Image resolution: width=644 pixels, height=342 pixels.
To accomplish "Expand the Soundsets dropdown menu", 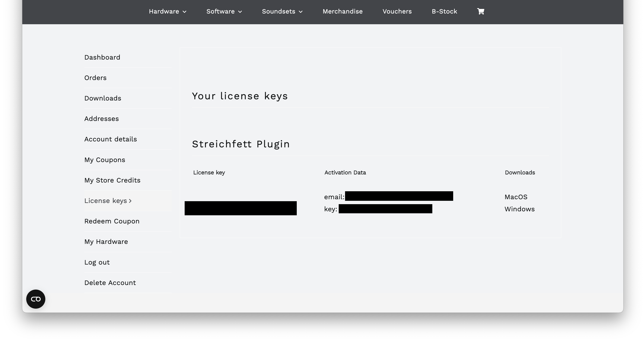I will point(282,12).
